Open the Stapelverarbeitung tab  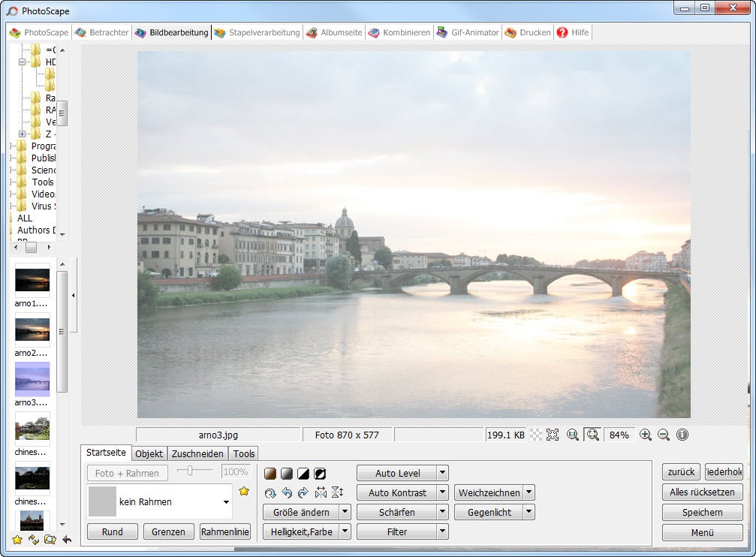(257, 32)
